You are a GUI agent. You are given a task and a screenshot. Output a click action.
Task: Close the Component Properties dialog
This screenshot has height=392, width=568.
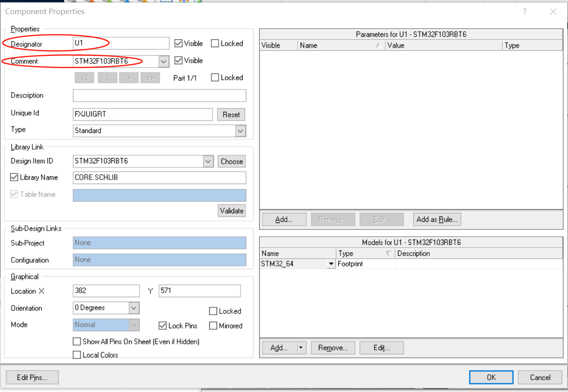(553, 12)
